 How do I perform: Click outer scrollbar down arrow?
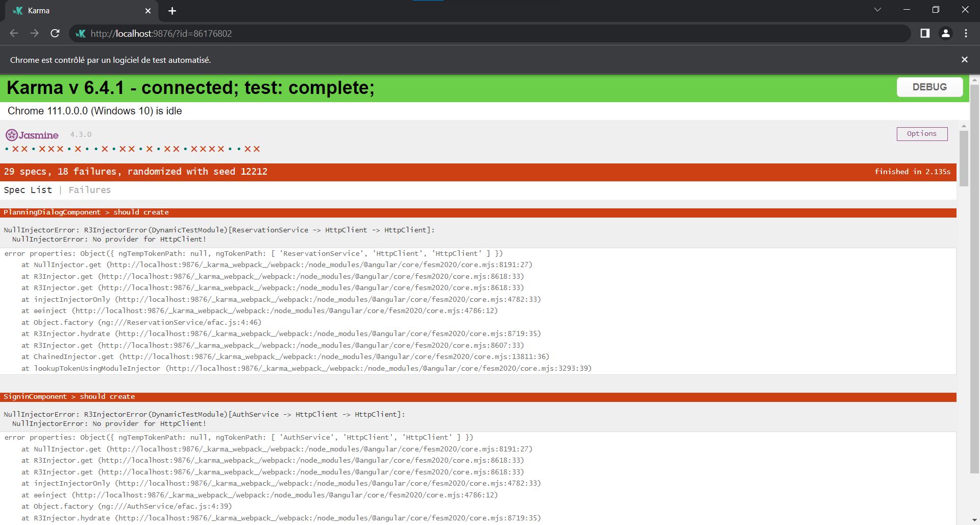(x=974, y=520)
